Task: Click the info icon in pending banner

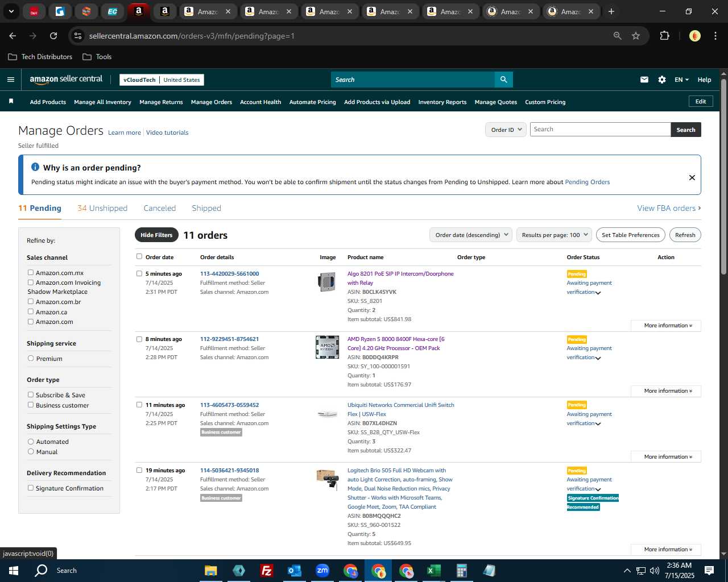Action: [35, 167]
